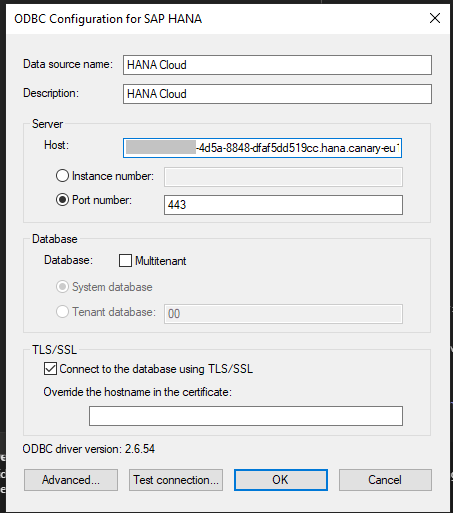The image size is (453, 513).
Task: Uncheck Connect to the database using TLS/SSL
Action: [50, 369]
